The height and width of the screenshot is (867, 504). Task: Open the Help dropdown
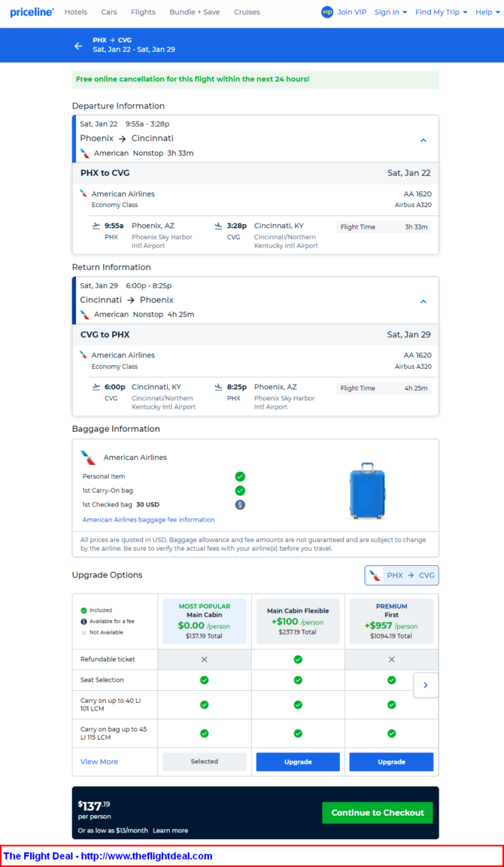click(487, 12)
